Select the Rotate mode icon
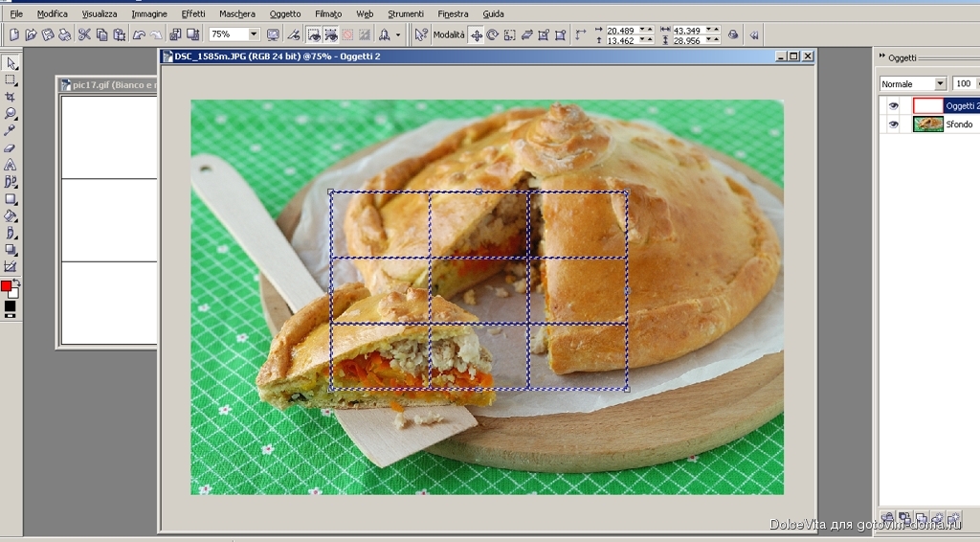Viewport: 980px width, 542px height. tap(493, 35)
